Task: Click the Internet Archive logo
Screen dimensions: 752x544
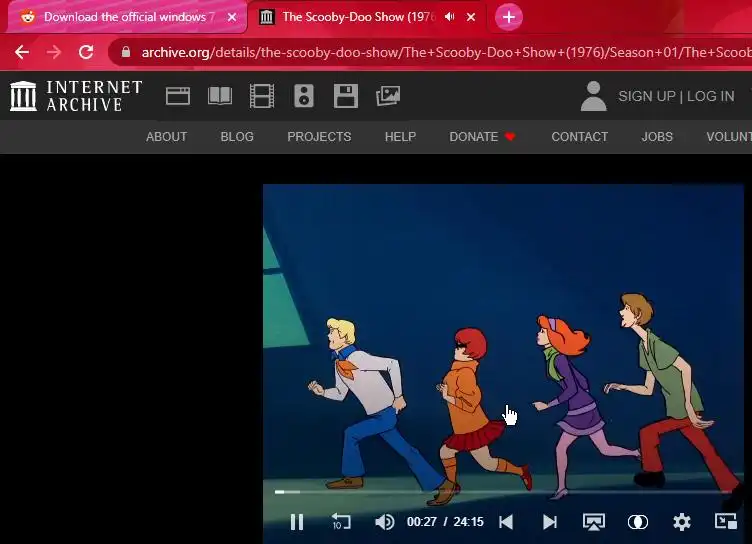Action: click(76, 96)
